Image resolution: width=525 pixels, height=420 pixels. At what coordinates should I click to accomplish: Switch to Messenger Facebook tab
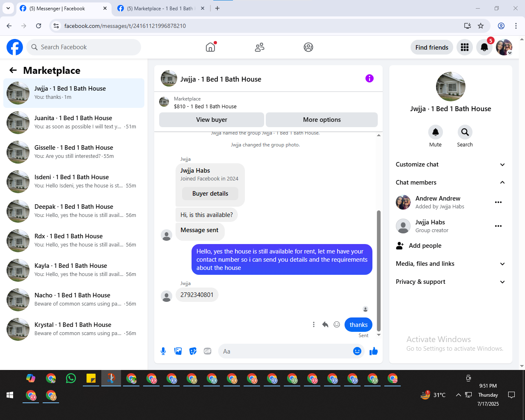(x=64, y=8)
